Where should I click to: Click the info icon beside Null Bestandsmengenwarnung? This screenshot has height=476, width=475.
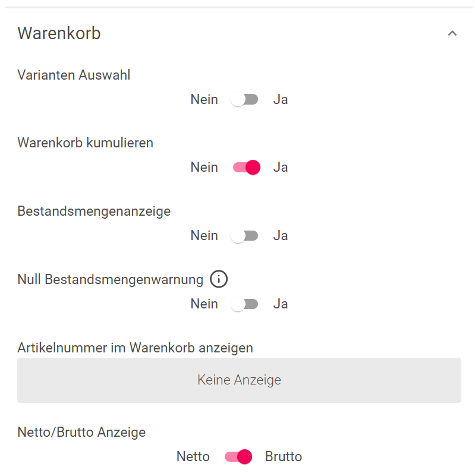point(219,279)
